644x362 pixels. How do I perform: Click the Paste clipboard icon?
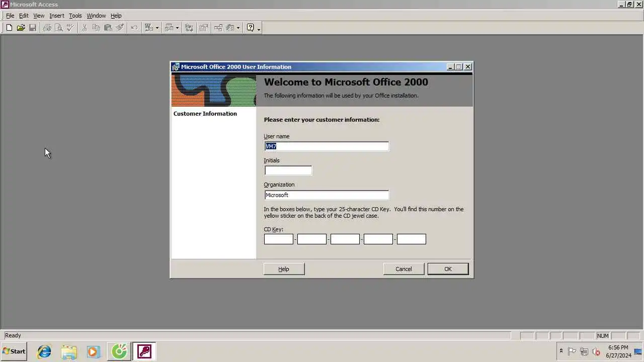point(108,28)
